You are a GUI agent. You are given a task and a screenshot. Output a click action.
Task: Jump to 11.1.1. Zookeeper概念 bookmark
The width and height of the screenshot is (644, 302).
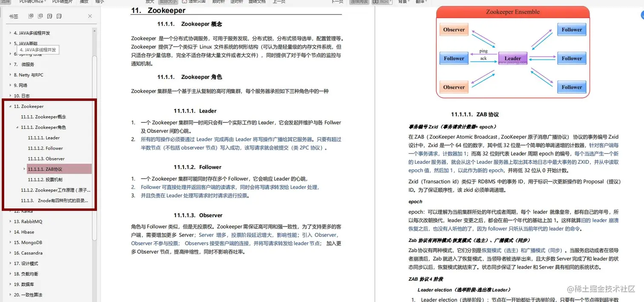click(x=43, y=117)
